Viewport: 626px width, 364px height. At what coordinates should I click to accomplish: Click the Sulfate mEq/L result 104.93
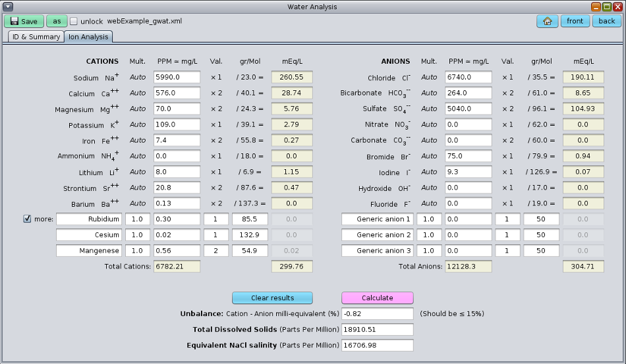tap(583, 109)
